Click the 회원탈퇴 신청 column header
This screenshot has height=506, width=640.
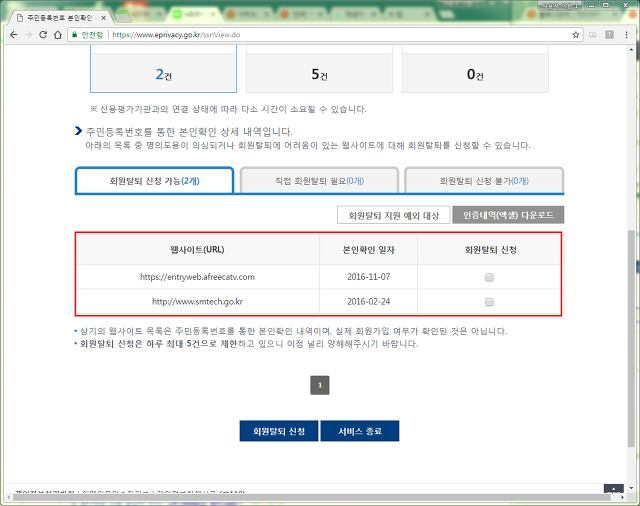[490, 250]
